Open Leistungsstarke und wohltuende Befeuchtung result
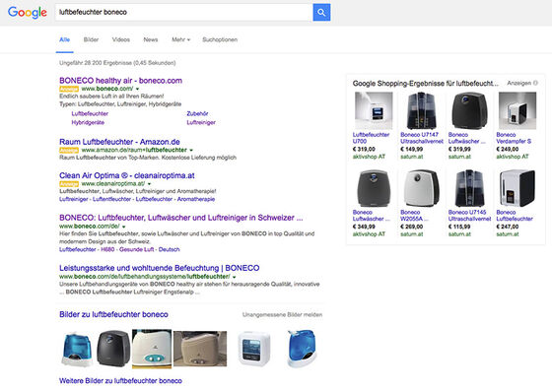552x392 pixels. [x=159, y=268]
